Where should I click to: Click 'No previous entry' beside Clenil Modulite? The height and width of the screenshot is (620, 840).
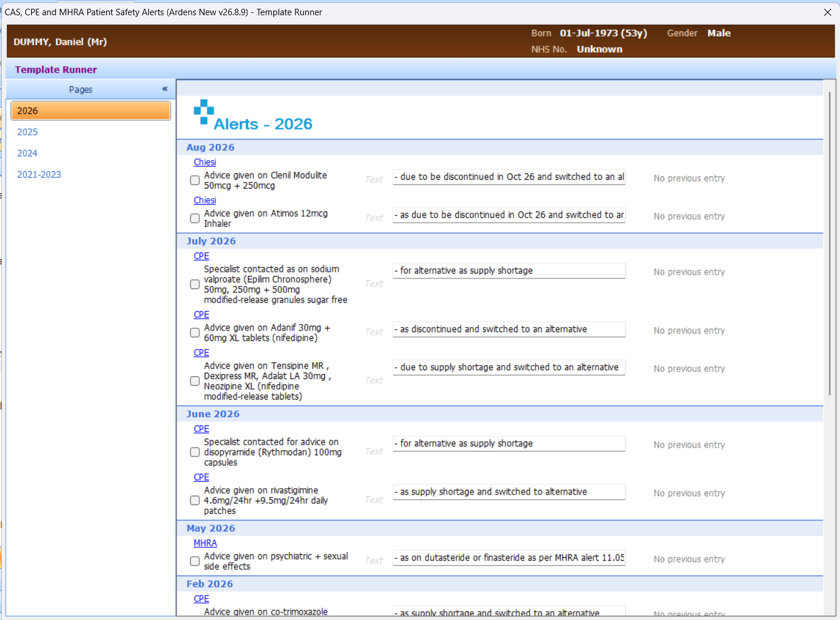click(689, 178)
